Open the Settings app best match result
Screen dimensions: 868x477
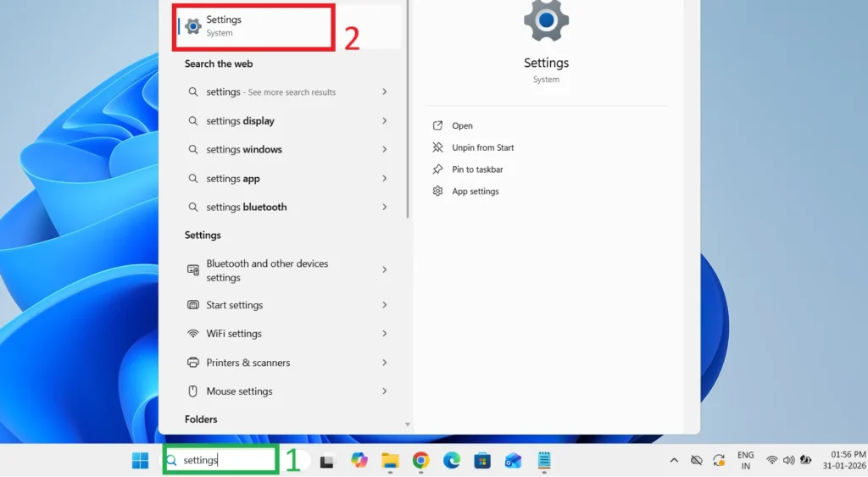pos(253,26)
